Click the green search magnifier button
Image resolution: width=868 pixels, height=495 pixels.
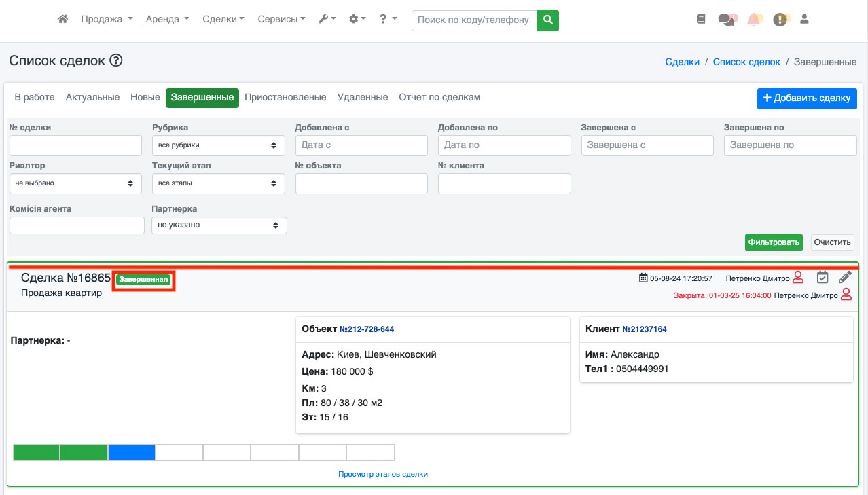(547, 20)
